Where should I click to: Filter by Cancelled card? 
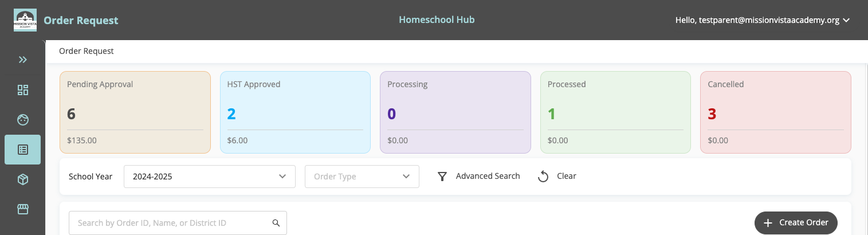point(776,112)
